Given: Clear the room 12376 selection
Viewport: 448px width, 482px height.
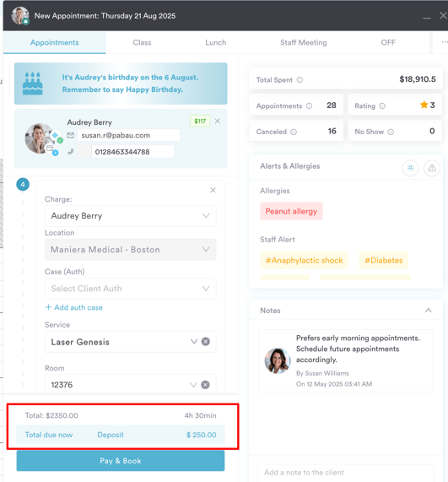Looking at the screenshot, I should [205, 385].
